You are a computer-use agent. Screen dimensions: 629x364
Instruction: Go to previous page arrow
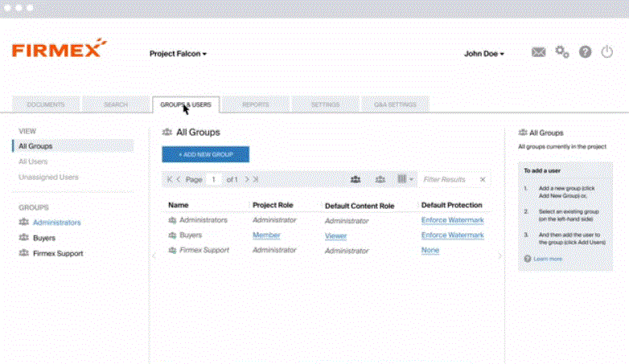179,180
